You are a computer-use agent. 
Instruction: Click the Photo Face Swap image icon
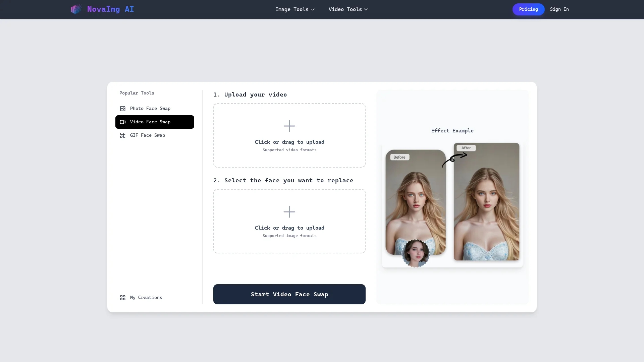pyautogui.click(x=123, y=109)
